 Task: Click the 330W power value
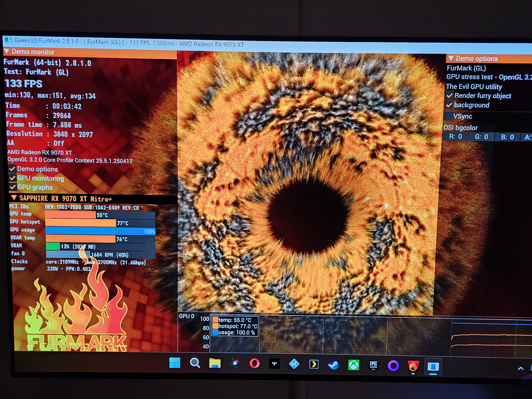[52, 268]
